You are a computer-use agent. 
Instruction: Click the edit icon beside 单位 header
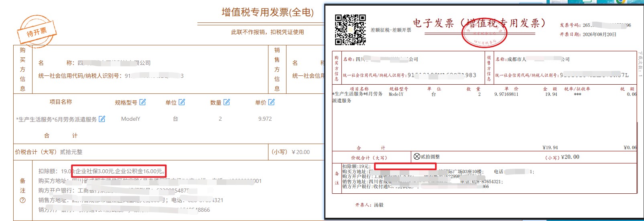(x=182, y=102)
